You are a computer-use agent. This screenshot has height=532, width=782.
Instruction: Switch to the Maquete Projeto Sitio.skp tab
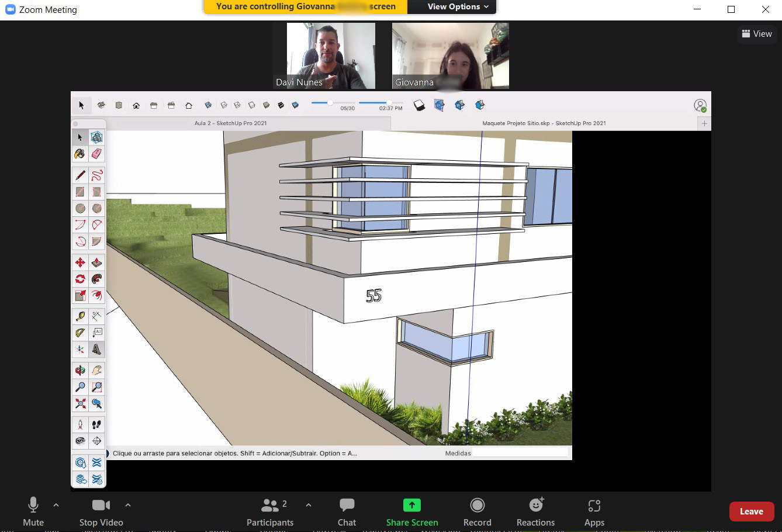point(544,123)
